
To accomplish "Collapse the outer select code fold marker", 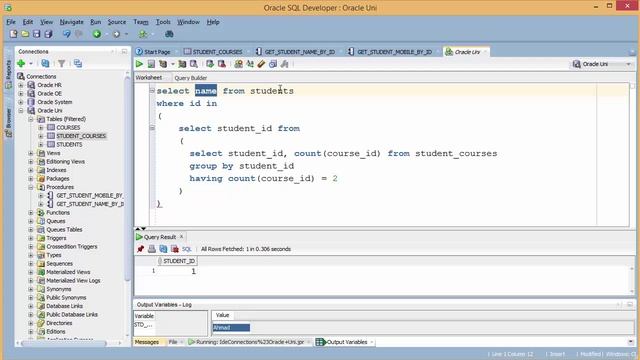I will click(x=152, y=91).
